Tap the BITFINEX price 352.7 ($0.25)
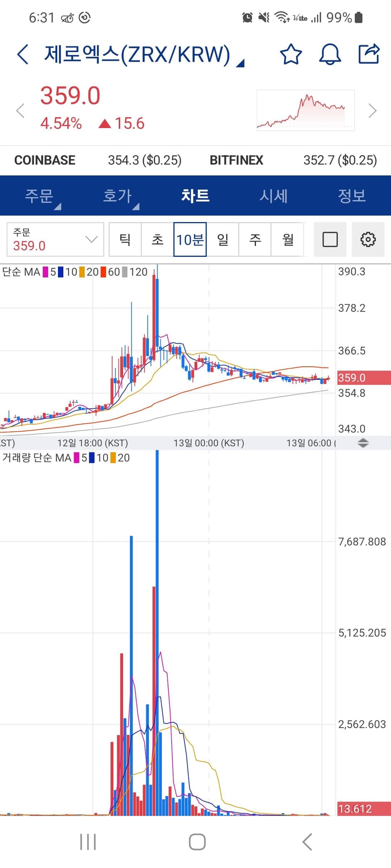 coord(340,160)
